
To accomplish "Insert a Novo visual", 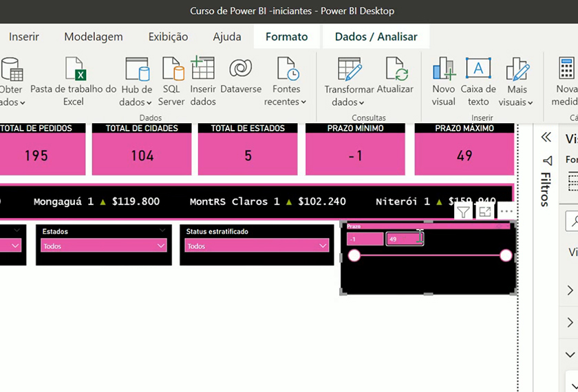I will click(444, 70).
